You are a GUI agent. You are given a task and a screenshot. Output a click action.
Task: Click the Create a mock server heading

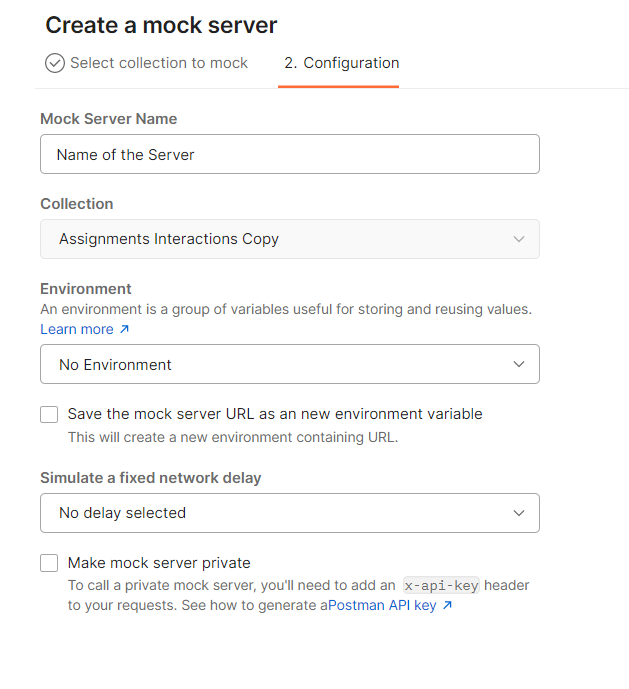point(161,25)
